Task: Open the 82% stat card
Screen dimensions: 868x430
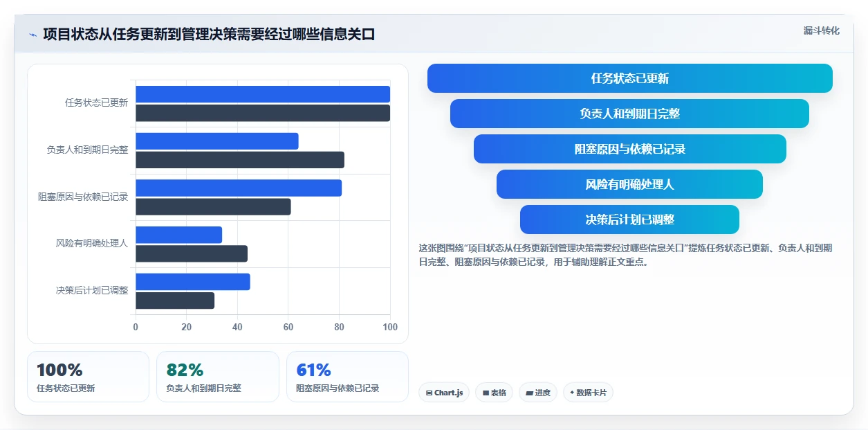Action: 218,377
